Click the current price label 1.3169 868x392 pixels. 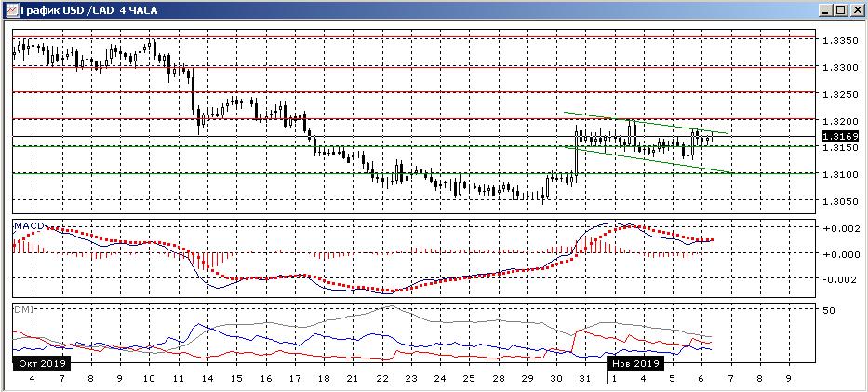tap(840, 136)
